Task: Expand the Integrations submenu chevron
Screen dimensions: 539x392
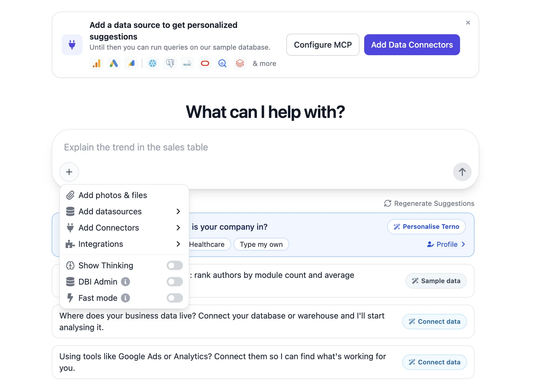Action: [x=178, y=244]
